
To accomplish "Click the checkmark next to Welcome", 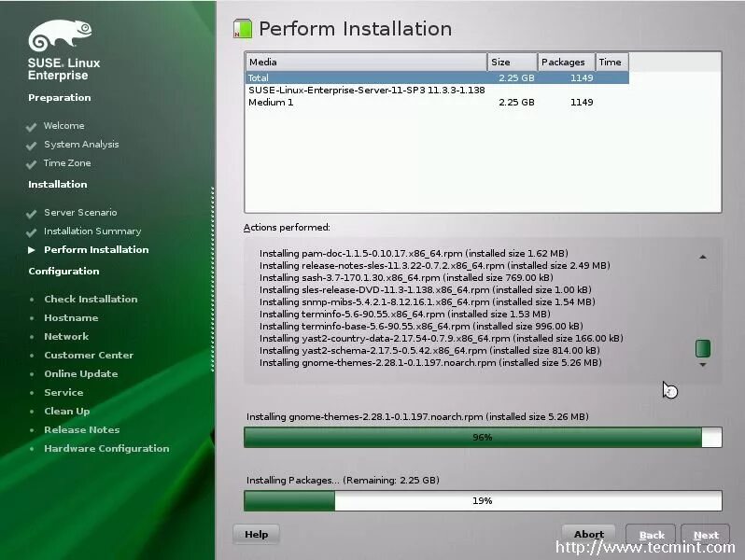I will point(32,127).
